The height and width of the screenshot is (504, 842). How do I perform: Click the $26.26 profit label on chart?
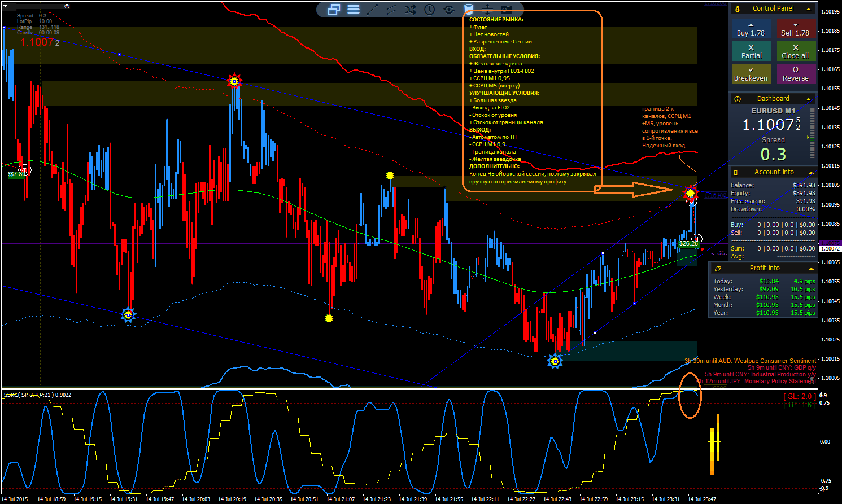tap(688, 244)
